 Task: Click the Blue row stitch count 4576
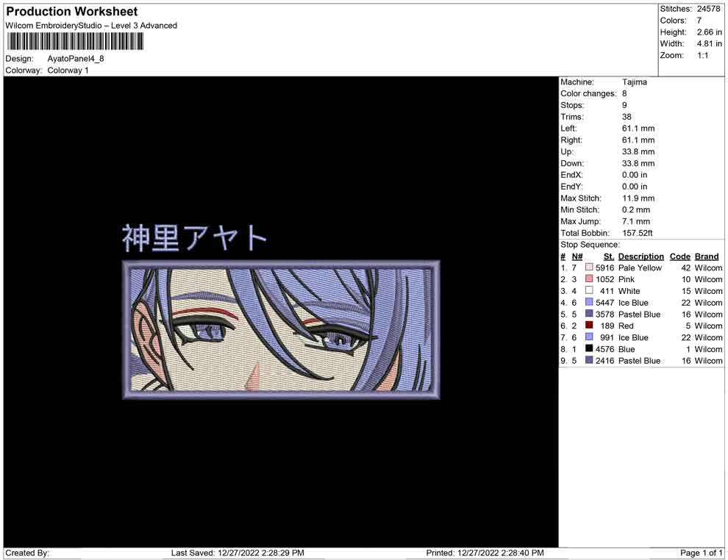coord(605,349)
